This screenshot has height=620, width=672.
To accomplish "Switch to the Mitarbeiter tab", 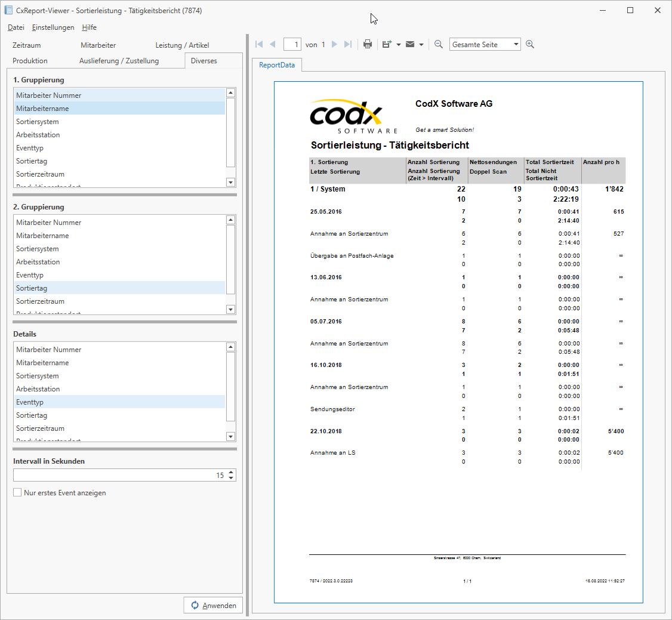I will click(98, 45).
